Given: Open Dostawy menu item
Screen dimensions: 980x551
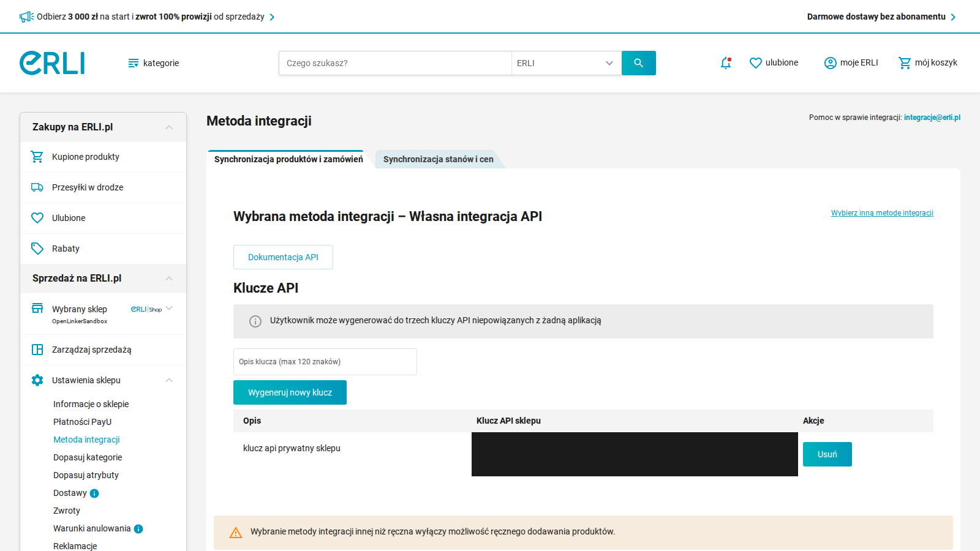Looking at the screenshot, I should 70,493.
